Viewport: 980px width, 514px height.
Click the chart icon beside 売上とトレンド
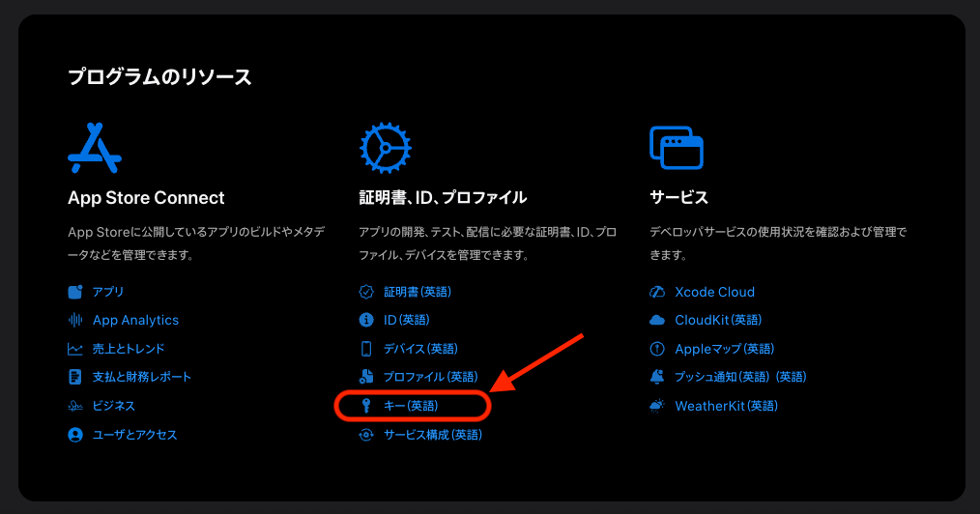click(75, 349)
